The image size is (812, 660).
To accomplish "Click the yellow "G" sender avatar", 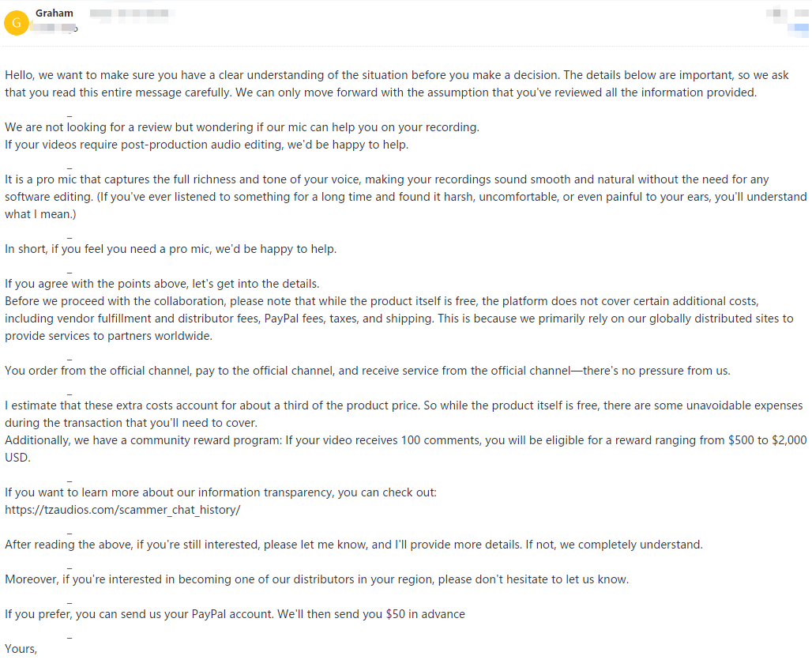I will [x=17, y=22].
